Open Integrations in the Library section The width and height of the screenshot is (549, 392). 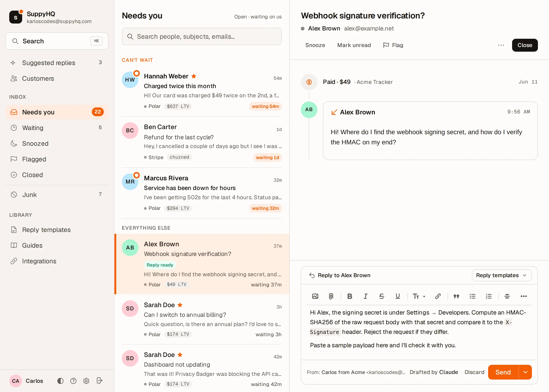tap(57, 261)
